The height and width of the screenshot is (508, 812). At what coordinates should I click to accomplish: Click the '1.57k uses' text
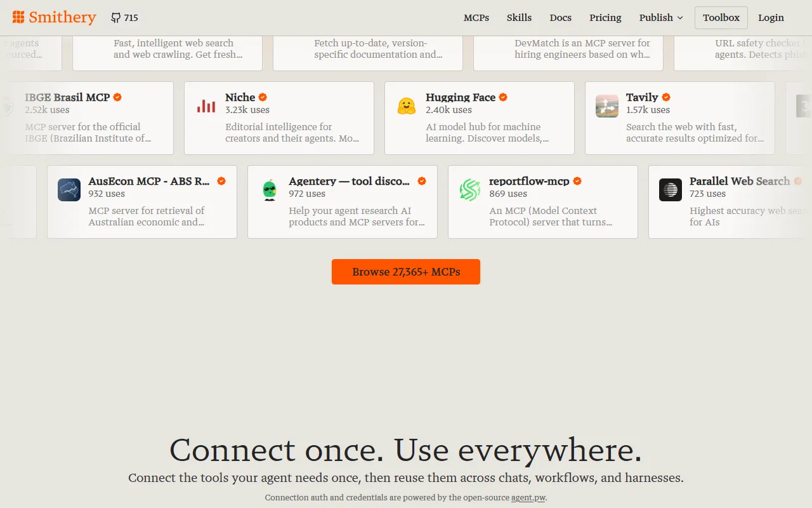pos(648,110)
